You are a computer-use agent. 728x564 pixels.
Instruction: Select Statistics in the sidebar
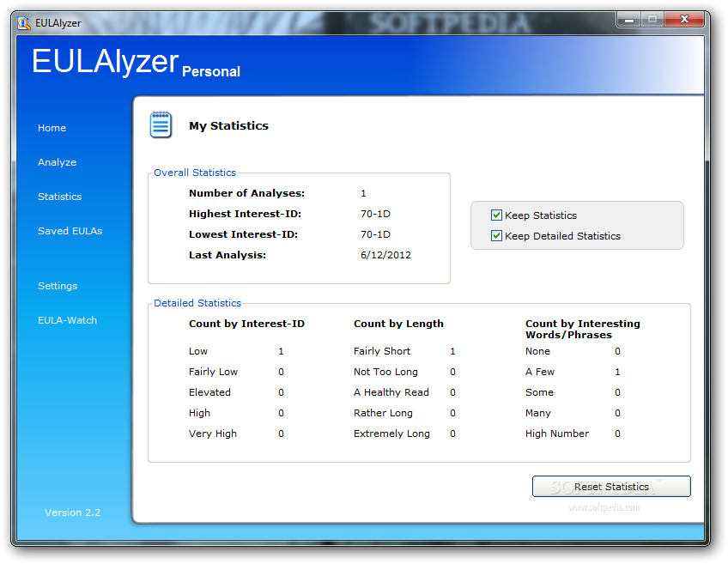coord(60,197)
